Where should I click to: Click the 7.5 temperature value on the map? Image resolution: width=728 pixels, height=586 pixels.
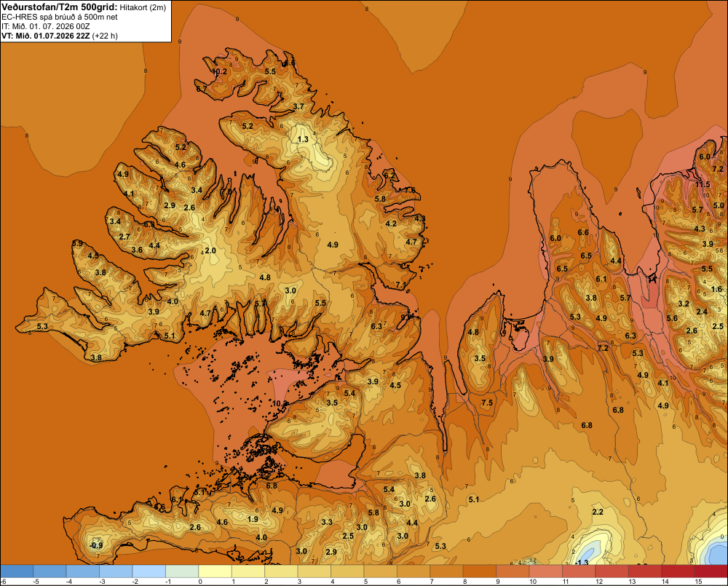click(x=487, y=403)
